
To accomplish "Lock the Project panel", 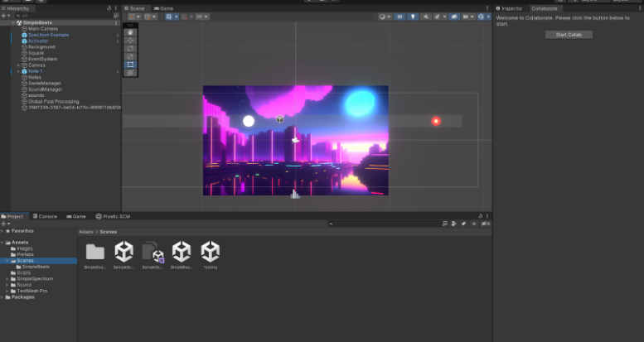I will (480, 216).
